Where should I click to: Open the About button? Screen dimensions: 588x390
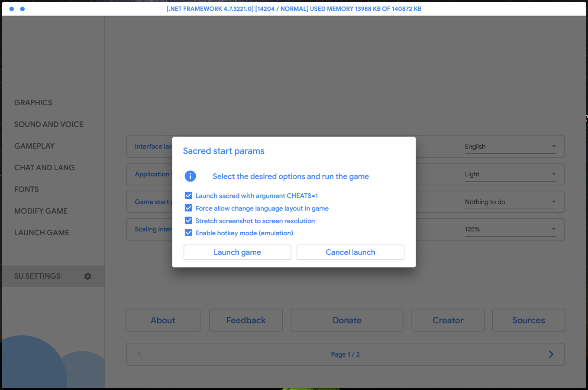163,320
